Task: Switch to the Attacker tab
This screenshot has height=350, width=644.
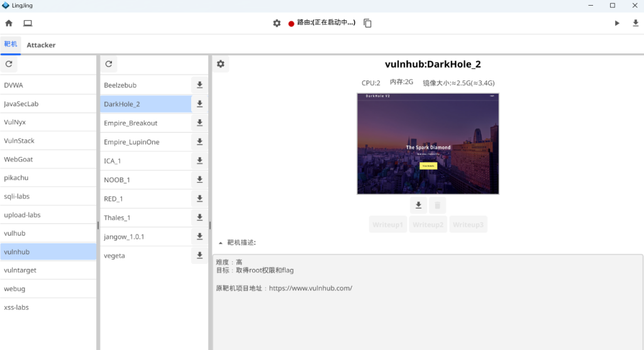Action: 41,45
